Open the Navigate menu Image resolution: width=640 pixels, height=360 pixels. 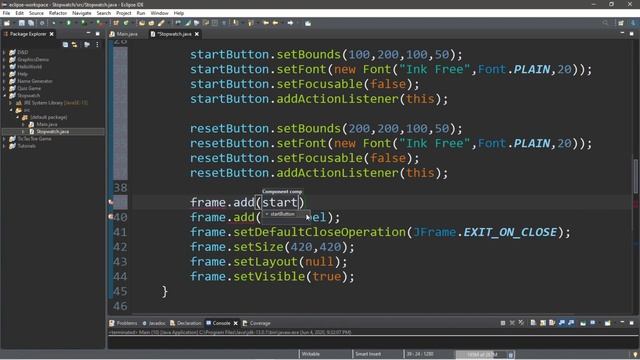[x=82, y=13]
